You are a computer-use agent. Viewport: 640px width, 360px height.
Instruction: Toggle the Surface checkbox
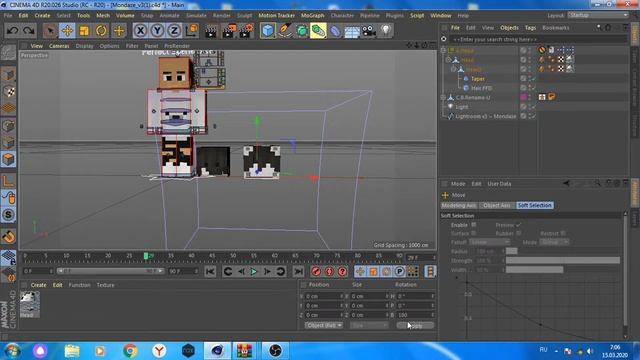[473, 233]
